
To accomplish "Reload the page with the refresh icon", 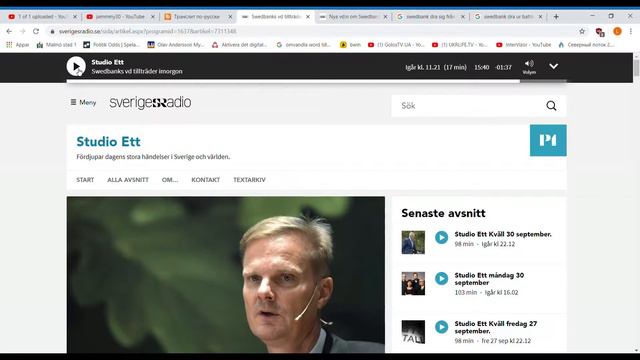I will [36, 31].
